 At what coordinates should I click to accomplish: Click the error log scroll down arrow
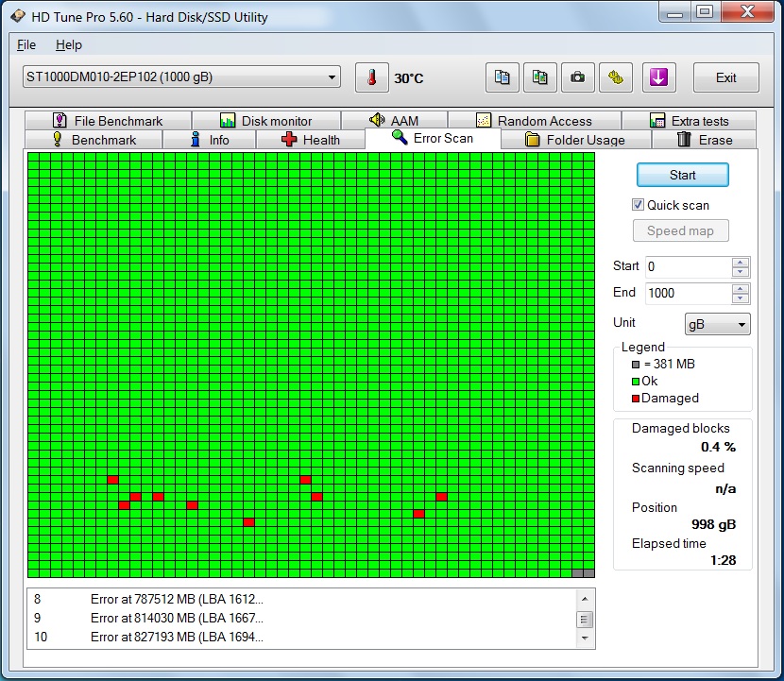point(585,638)
